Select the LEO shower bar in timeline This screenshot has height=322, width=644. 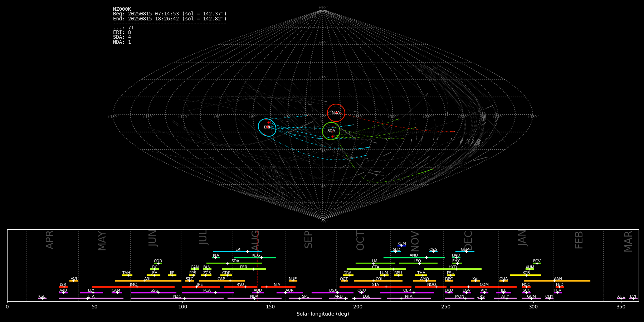418,263
